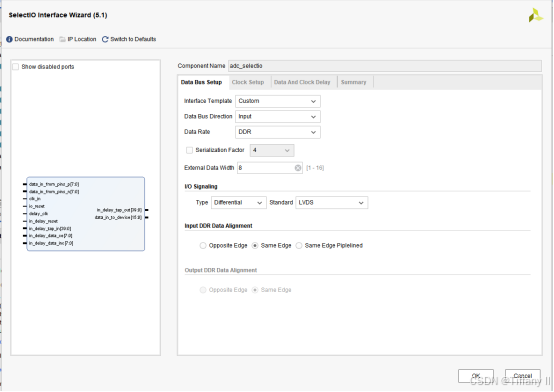The width and height of the screenshot is (554, 392).
Task: Click the Cancel button
Action: (523, 376)
